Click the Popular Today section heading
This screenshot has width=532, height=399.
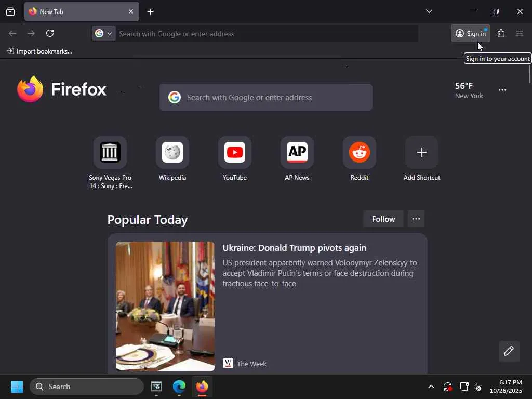pyautogui.click(x=148, y=220)
